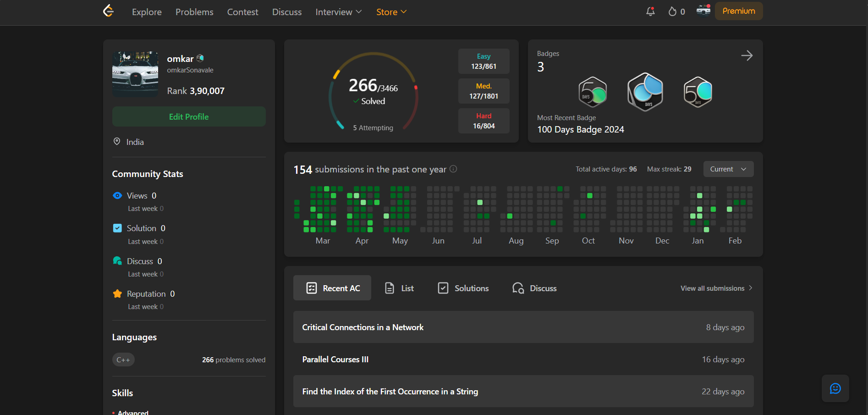Screen dimensions: 868x415
Task: Click the Discuss tab search-bubble icon
Action: tap(518, 288)
